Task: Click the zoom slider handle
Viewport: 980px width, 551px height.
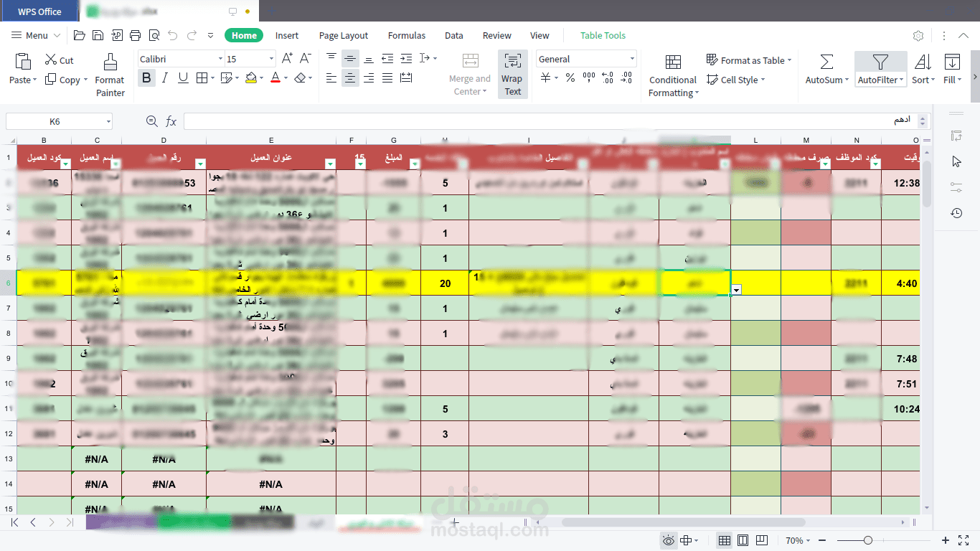Action: pos(868,540)
